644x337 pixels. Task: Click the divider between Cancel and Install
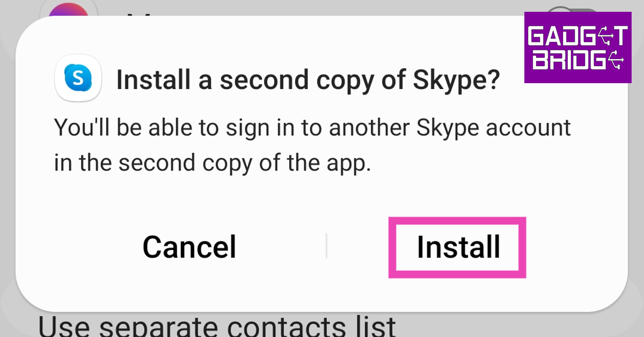pyautogui.click(x=326, y=246)
